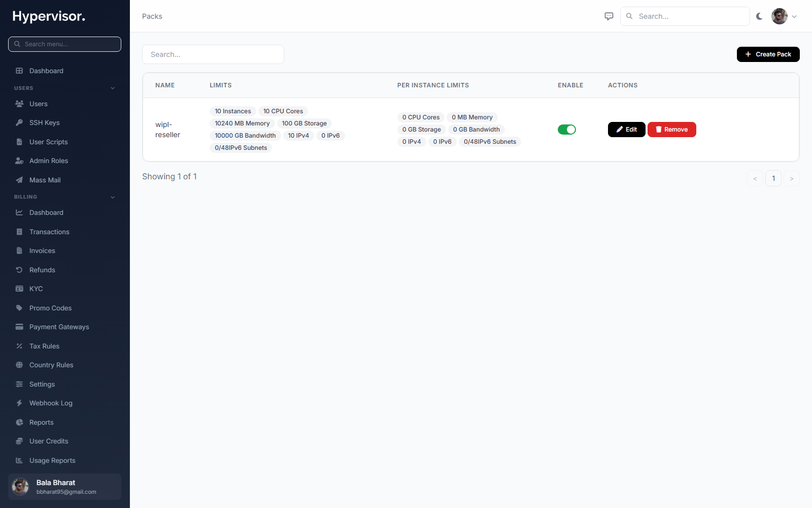Disable the wipl-reseller pack toggle
Viewport: 812px width, 508px height.
(567, 130)
